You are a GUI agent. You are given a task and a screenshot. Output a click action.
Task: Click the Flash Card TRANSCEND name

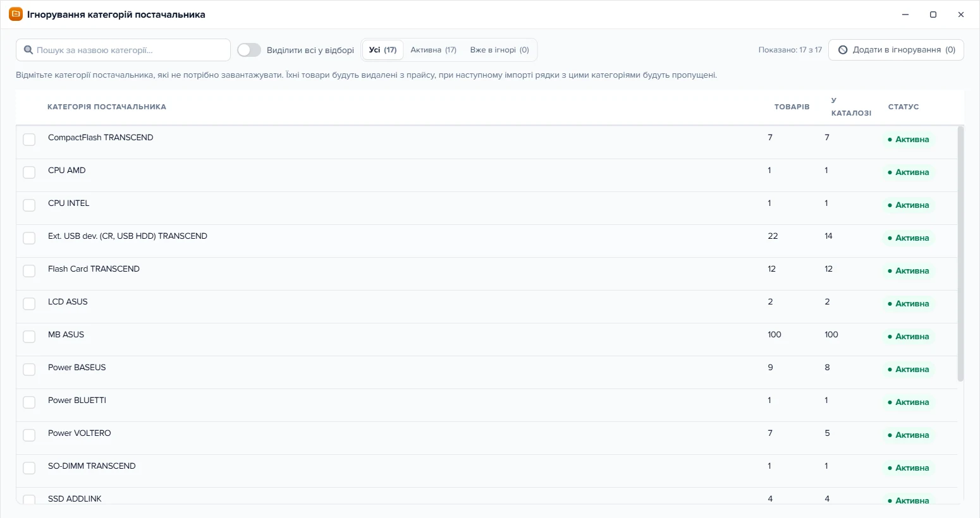point(94,268)
